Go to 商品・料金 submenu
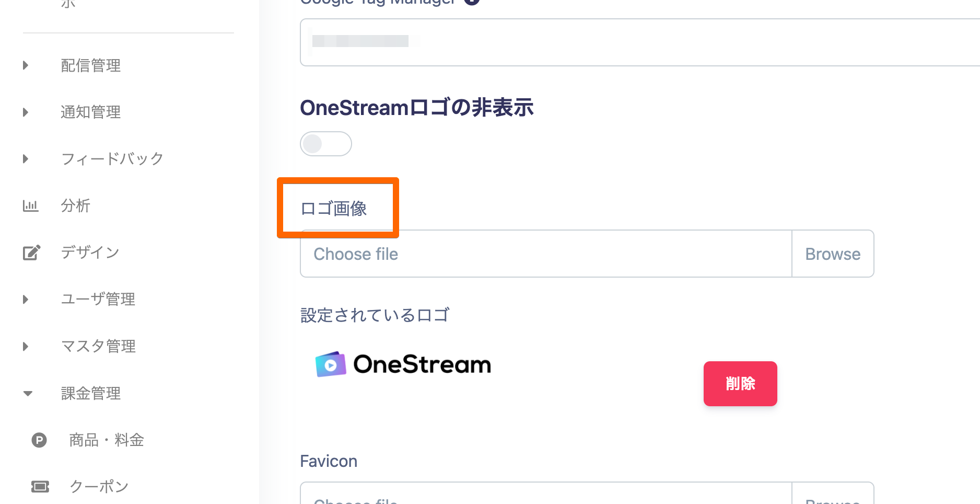Image resolution: width=980 pixels, height=504 pixels. tap(107, 440)
